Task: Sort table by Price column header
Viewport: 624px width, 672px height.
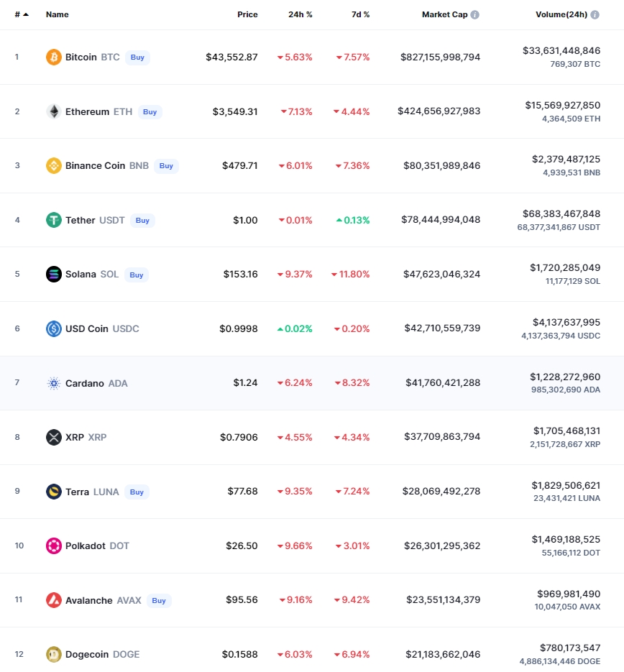Action: (247, 14)
